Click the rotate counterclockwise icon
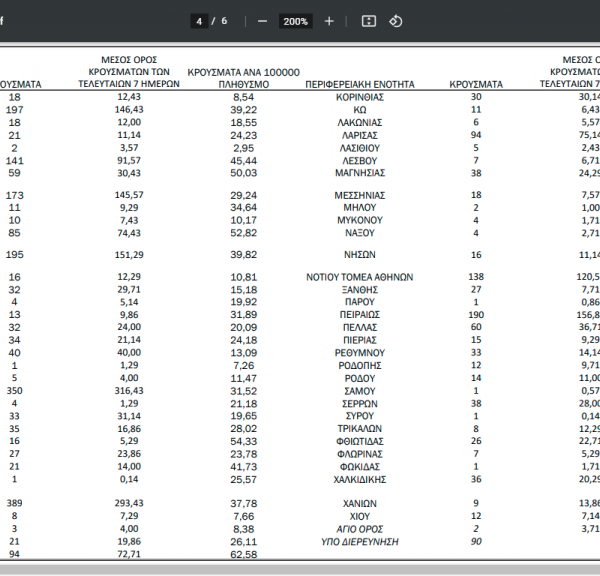 click(396, 21)
